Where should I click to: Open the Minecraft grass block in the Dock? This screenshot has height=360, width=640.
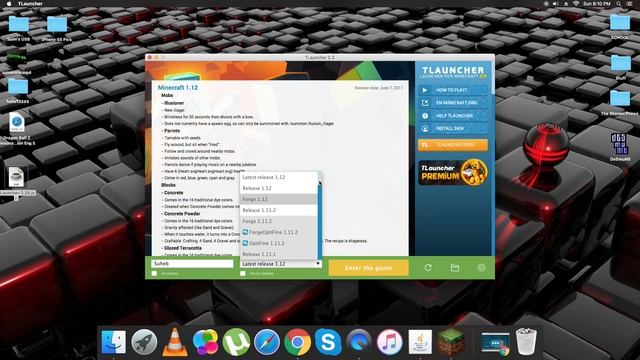tap(451, 342)
